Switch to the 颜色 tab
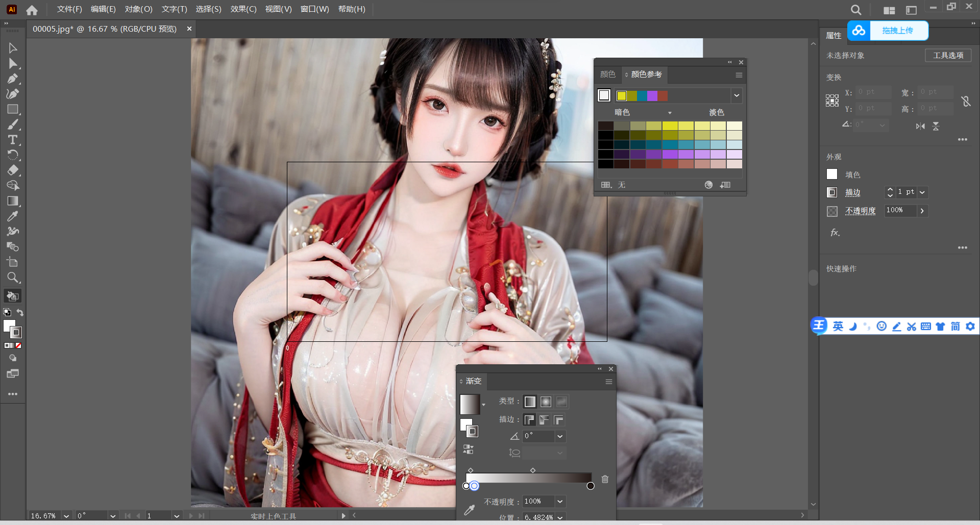This screenshot has width=980, height=525. coord(607,74)
